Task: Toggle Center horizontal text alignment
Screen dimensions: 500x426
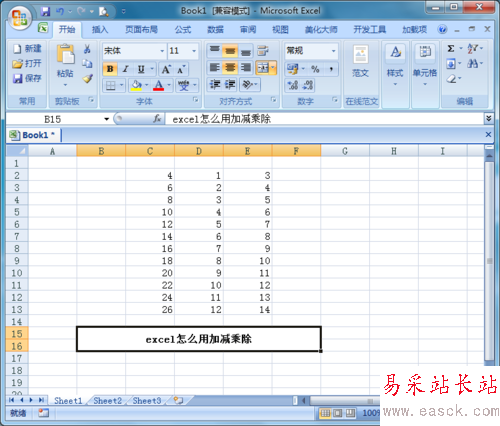Action: click(x=230, y=68)
